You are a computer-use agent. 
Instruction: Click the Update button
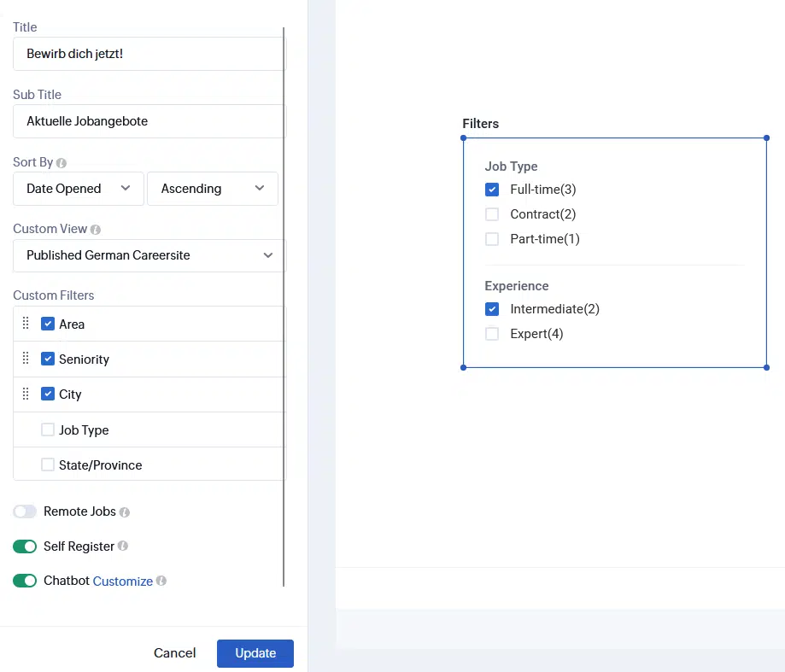pos(255,653)
